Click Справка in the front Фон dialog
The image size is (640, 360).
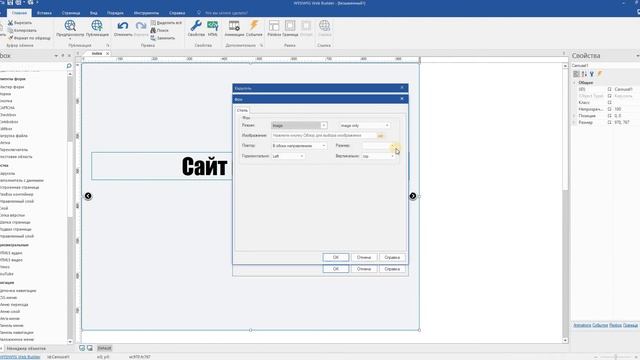pyautogui.click(x=392, y=258)
